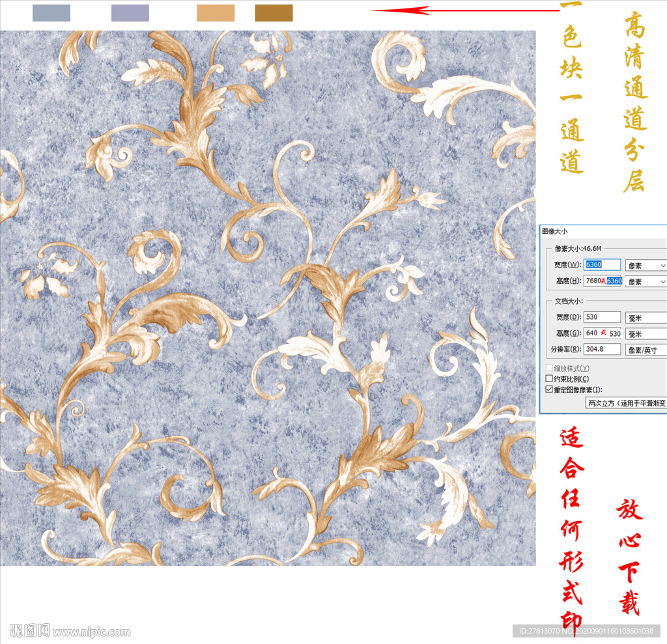
Task: Click the 高度(G) label
Action: (568, 333)
